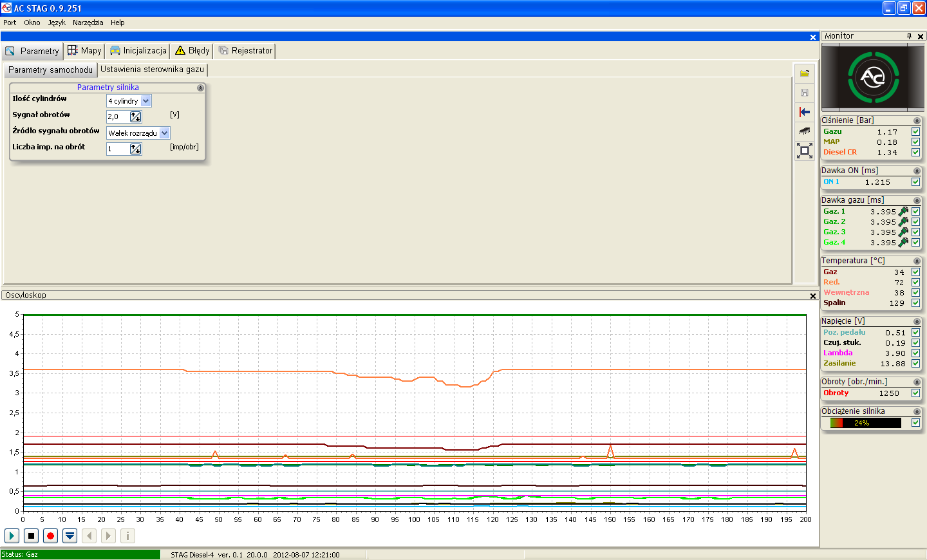Click injector icon for Gaz. 4

[903, 242]
